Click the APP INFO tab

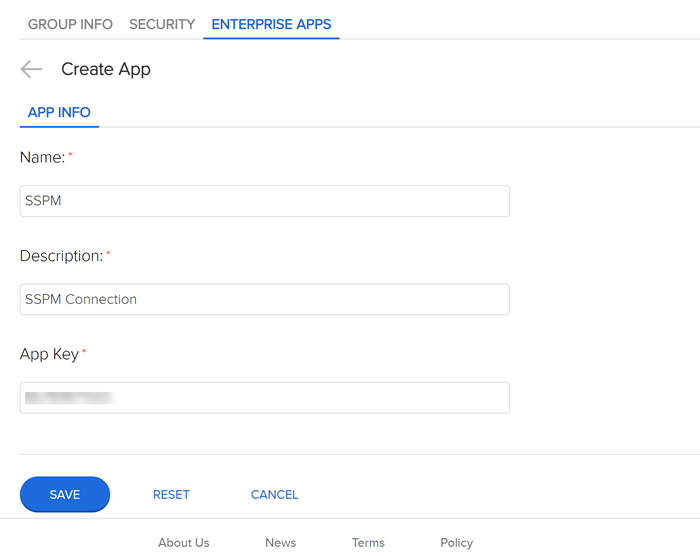[59, 112]
